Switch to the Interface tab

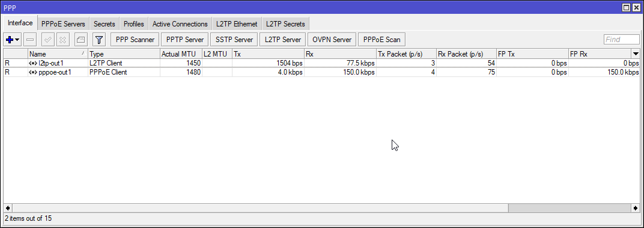click(x=20, y=23)
